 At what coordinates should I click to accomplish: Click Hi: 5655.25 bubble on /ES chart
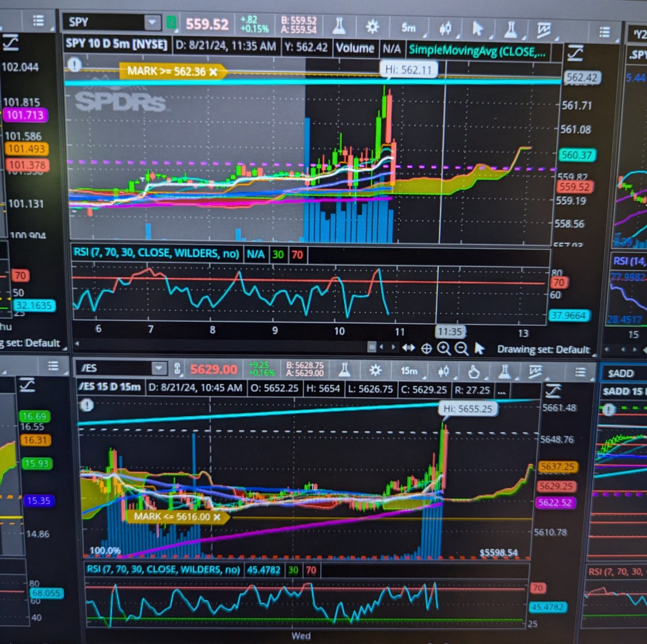[x=468, y=409]
